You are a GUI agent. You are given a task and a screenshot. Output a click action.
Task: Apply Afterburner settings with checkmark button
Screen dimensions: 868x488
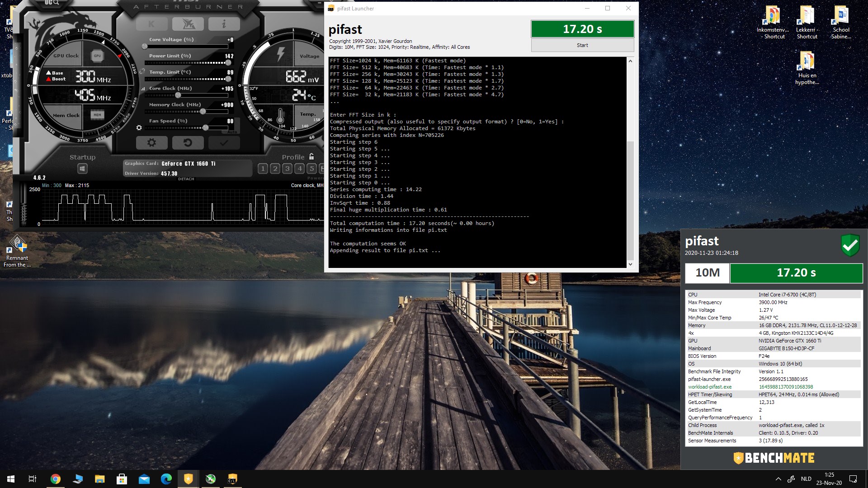click(224, 143)
